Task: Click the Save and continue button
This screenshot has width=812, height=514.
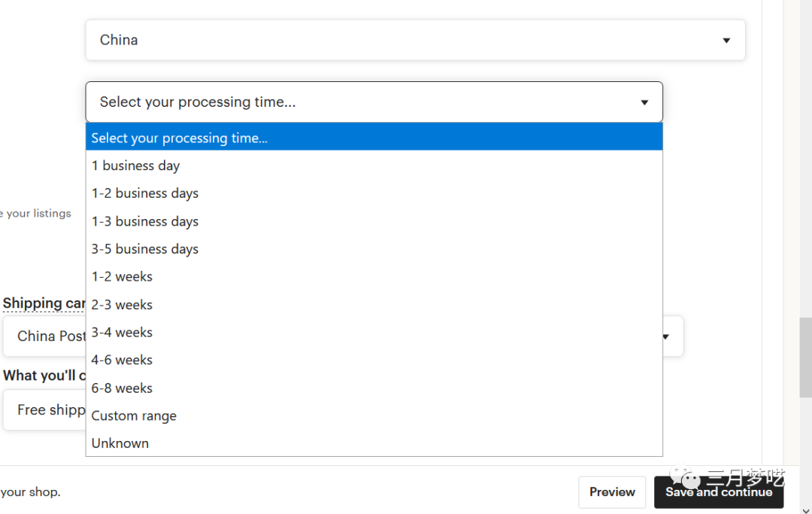Action: coord(718,492)
